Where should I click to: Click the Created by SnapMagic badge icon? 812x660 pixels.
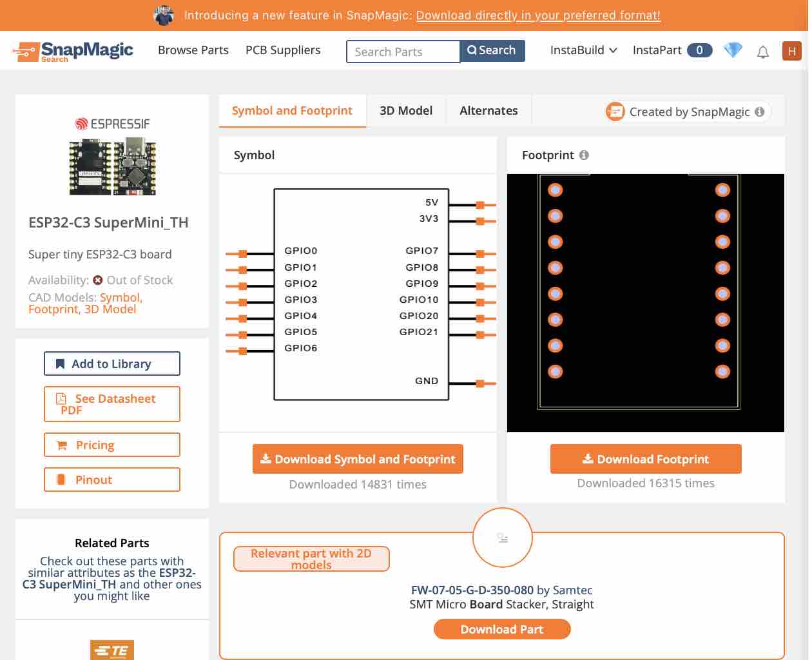pyautogui.click(x=615, y=112)
